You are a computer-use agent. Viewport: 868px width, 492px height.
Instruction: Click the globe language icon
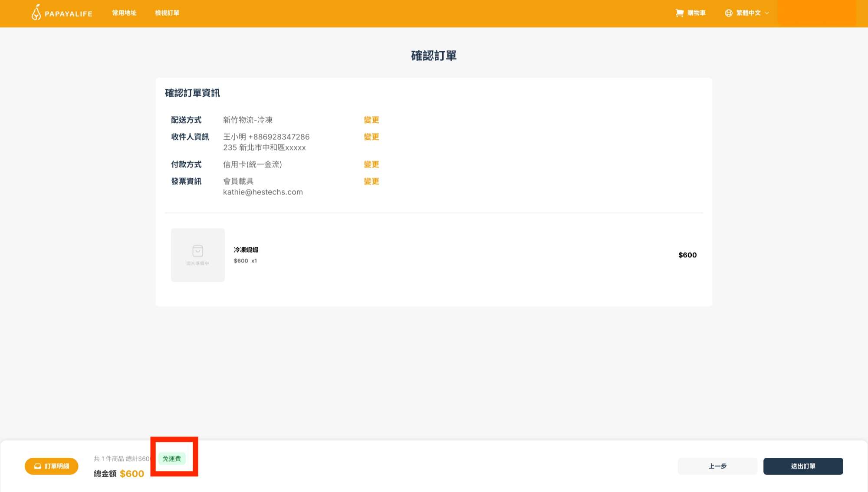[x=729, y=13]
